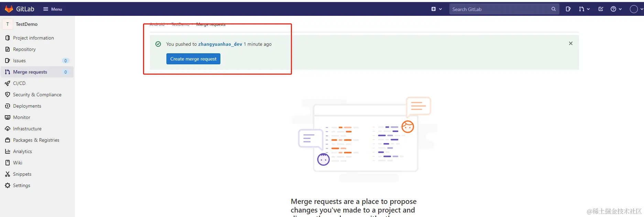Click Merge requests icon in sidebar
644x217 pixels.
[8, 72]
